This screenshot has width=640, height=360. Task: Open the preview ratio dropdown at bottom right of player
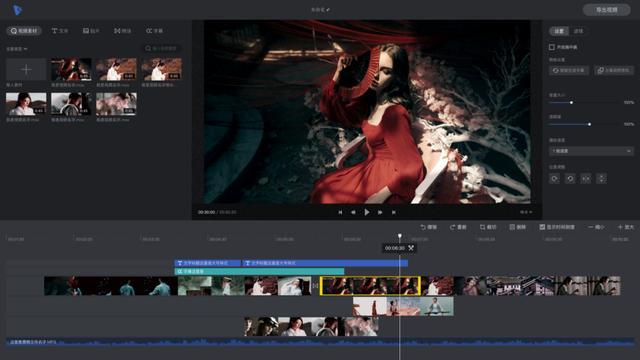point(526,212)
